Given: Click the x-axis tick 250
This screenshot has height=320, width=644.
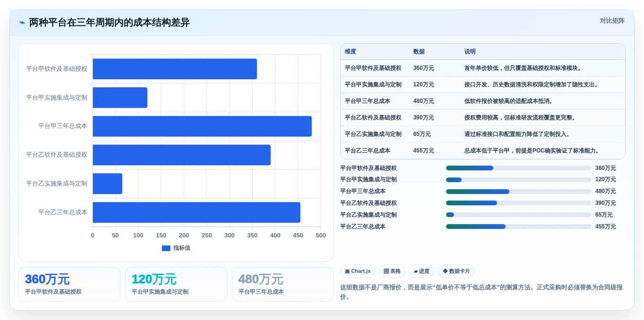Looking at the screenshot, I should click(x=207, y=236).
